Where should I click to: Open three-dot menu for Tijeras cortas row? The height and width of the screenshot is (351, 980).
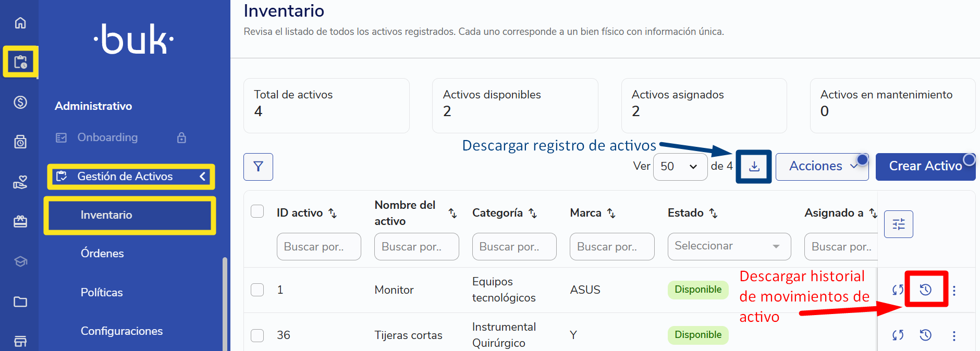(x=954, y=336)
